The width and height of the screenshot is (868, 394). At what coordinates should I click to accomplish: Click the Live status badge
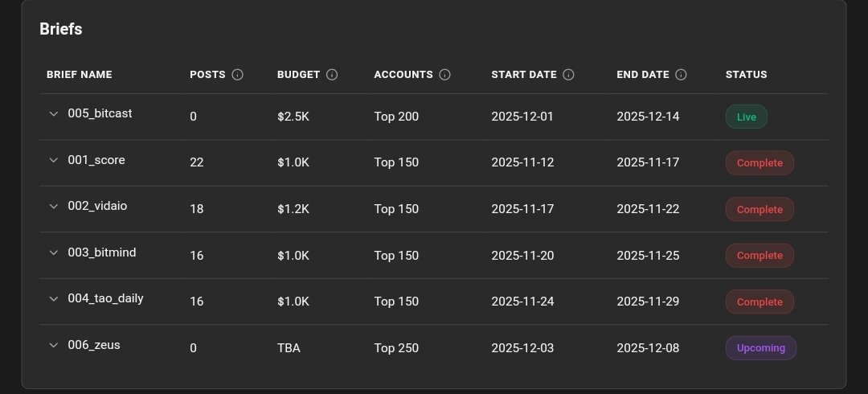[746, 117]
